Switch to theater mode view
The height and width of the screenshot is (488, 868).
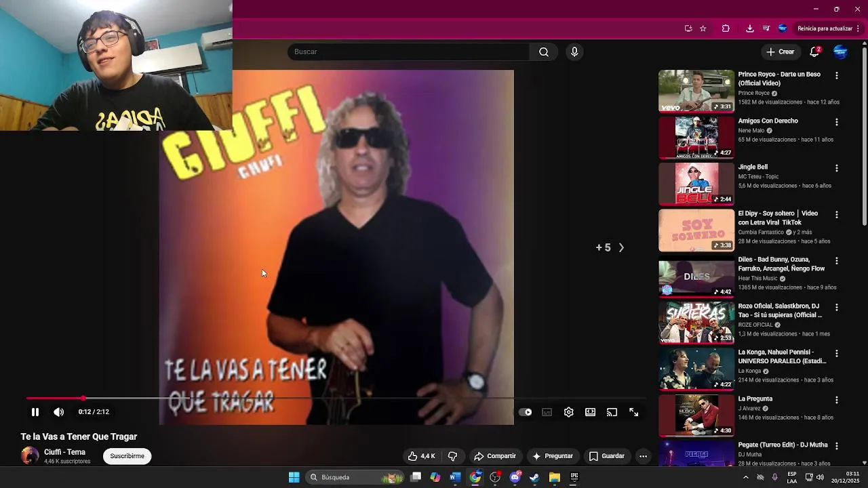click(591, 412)
